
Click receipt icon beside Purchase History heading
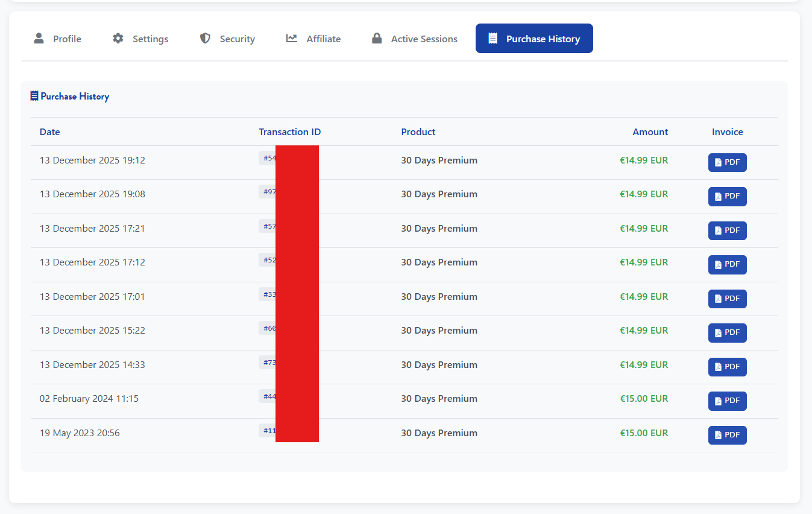(x=34, y=96)
